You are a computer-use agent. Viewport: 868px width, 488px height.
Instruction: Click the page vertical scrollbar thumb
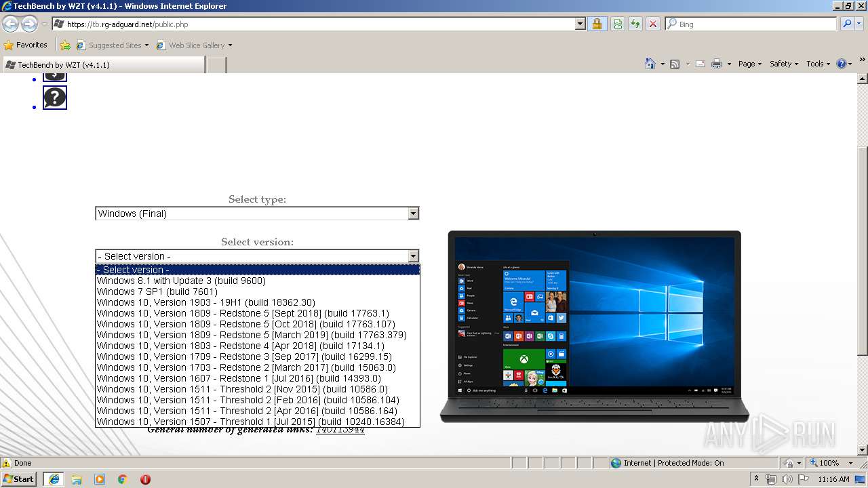pyautogui.click(x=862, y=251)
